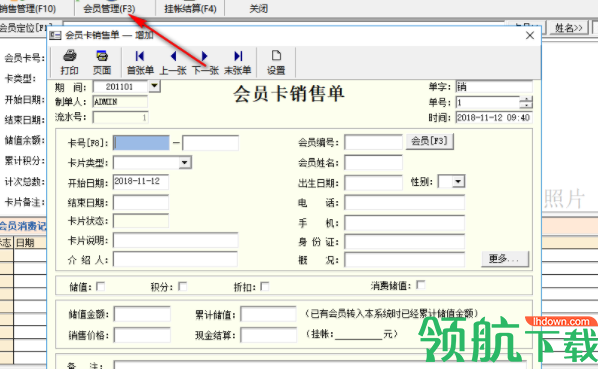Viewport: 598px width, 369px height.
Task: Click the 卡片状态 field
Action: (x=141, y=221)
